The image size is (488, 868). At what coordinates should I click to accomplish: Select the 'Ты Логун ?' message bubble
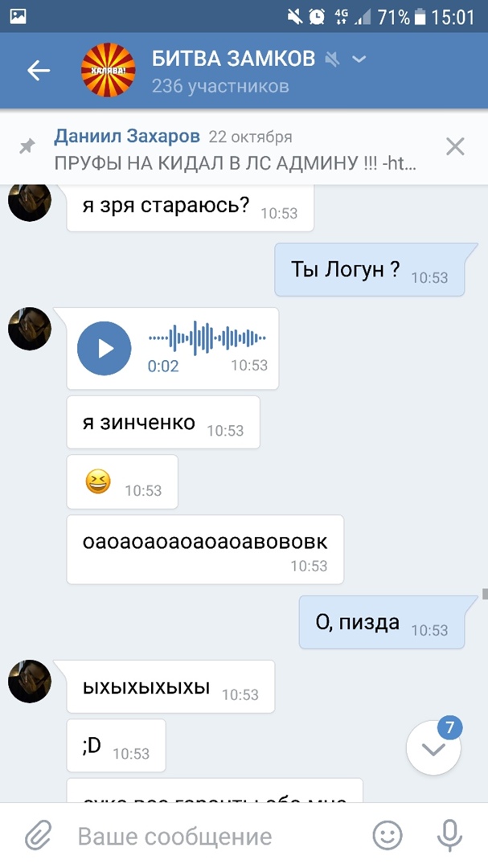point(370,269)
